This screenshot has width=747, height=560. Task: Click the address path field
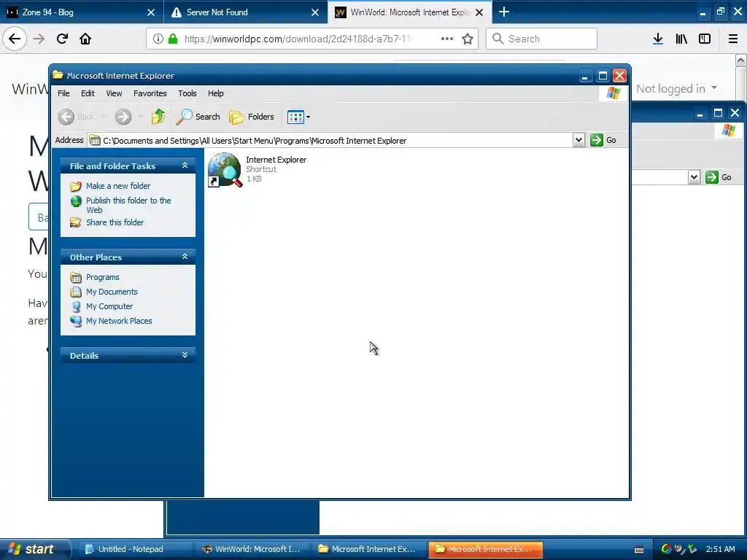[x=330, y=141]
